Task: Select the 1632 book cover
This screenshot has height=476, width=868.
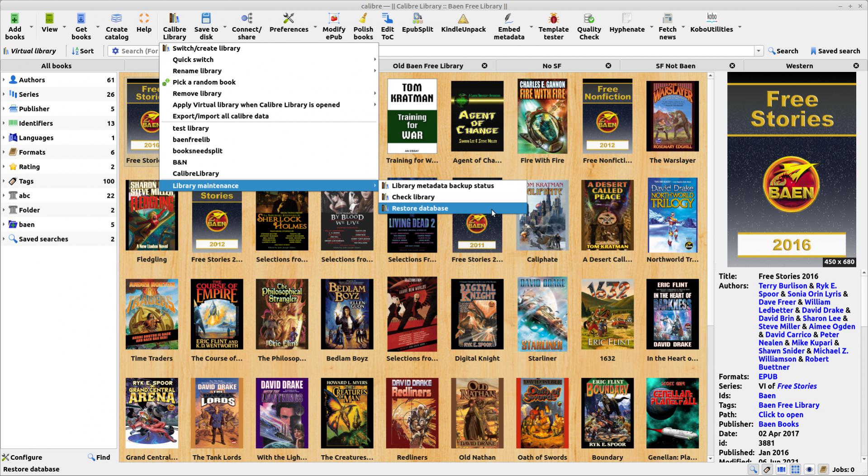Action: point(607,314)
